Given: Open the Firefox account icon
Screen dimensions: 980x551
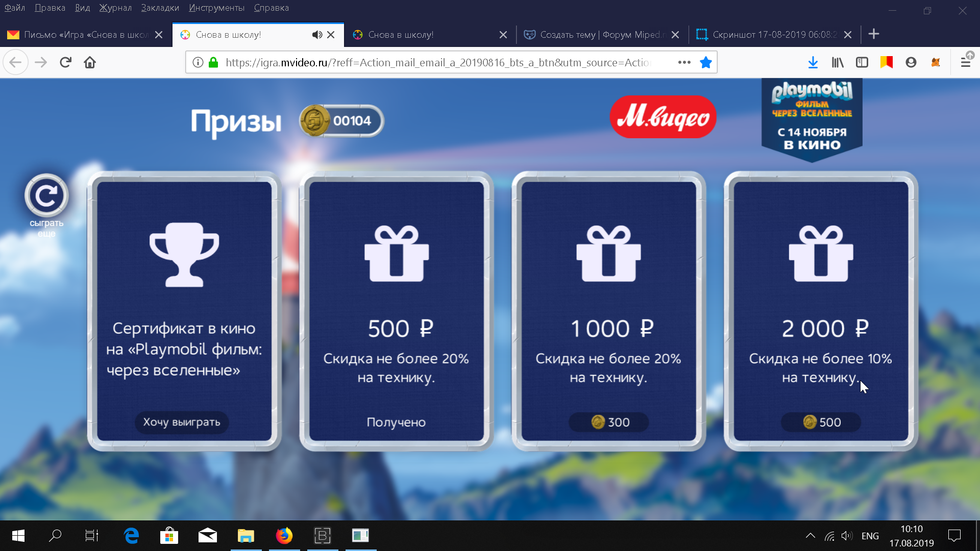Looking at the screenshot, I should pos(911,62).
